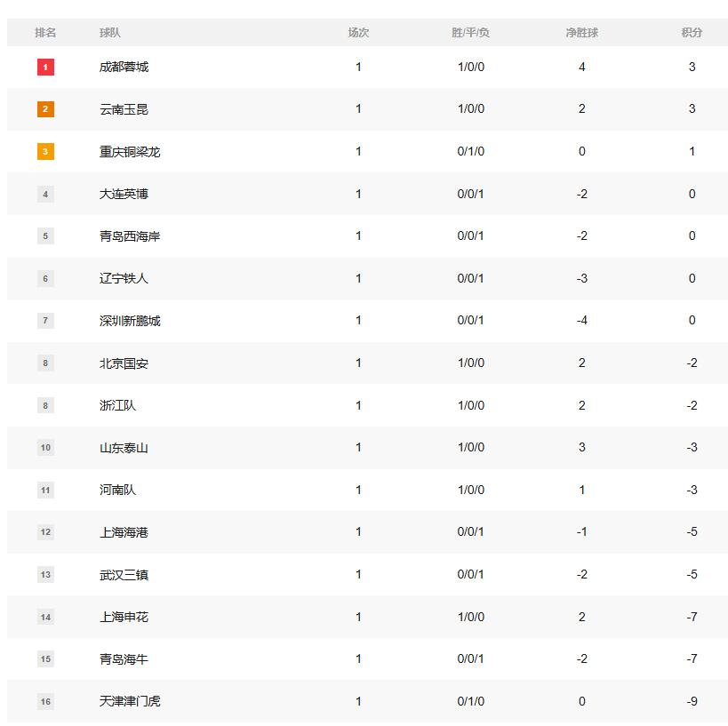The width and height of the screenshot is (728, 726).
Task: Click the 积分 column header
Action: pyautogui.click(x=692, y=32)
